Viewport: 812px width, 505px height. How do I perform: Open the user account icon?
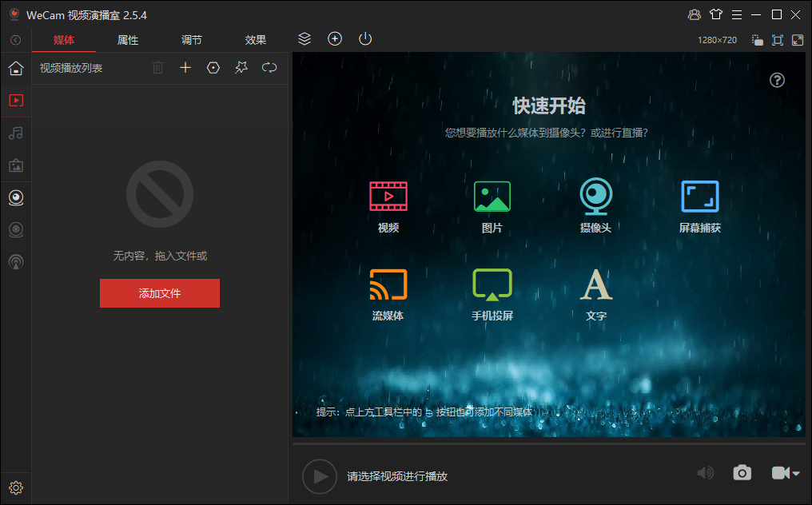pos(694,14)
